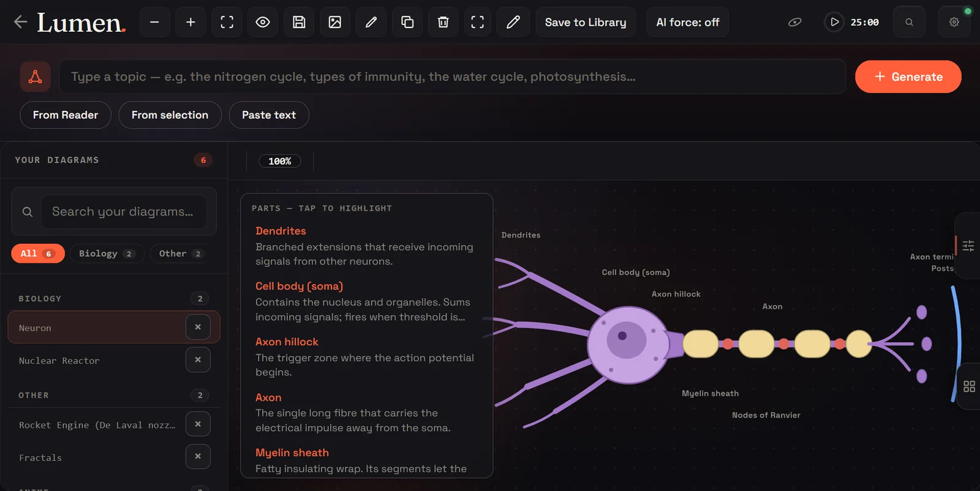Screen dimensions: 980x491
Task: Remove the Nuclear Reactor diagram with its X
Action: 198,360
